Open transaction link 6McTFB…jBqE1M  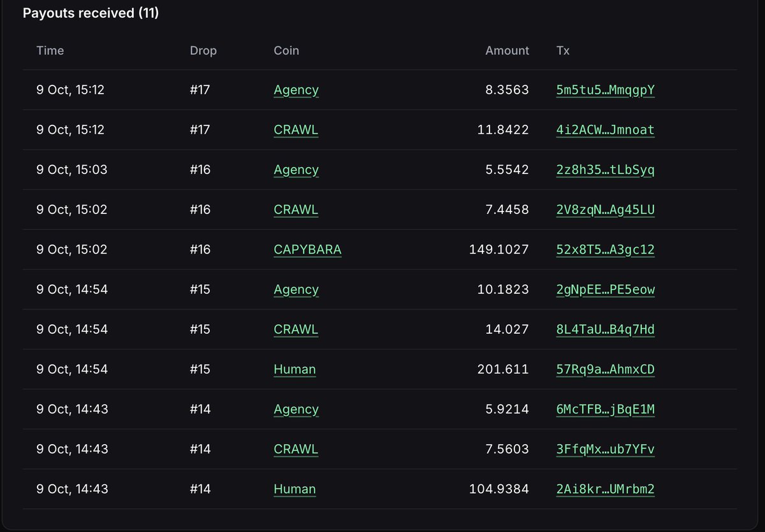(606, 409)
